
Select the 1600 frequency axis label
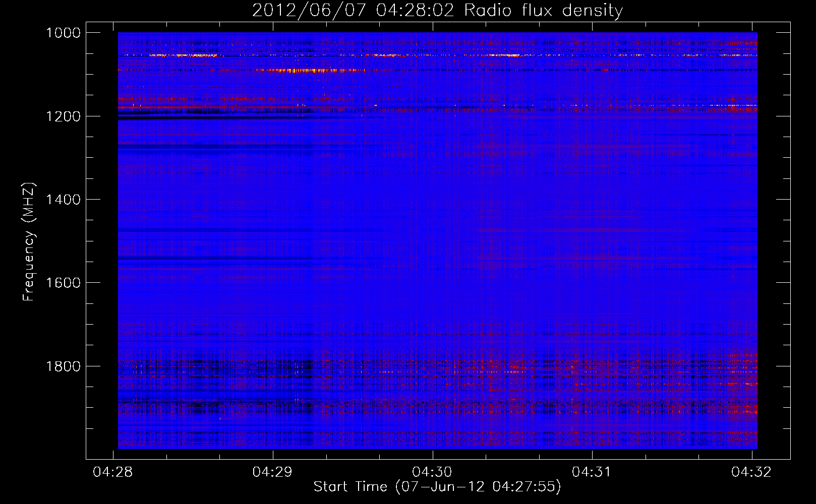point(63,283)
